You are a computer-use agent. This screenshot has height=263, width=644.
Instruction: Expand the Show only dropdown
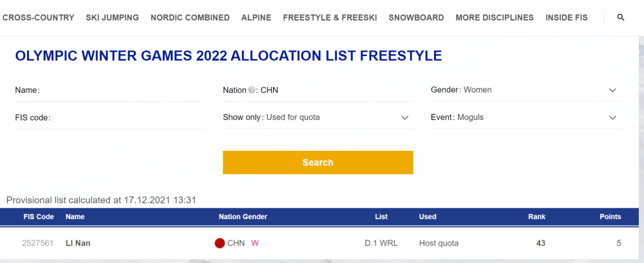coord(318,117)
